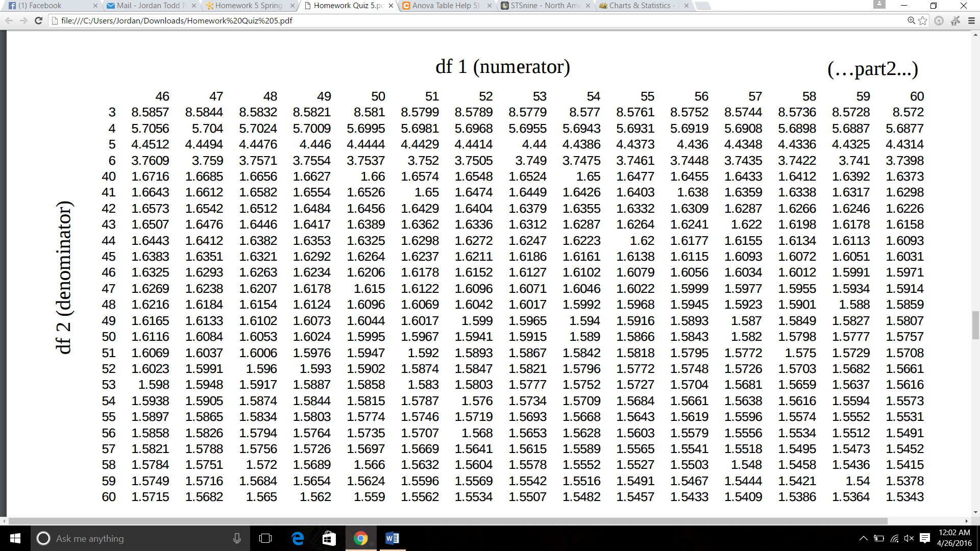Click the battery status icon

[879, 538]
